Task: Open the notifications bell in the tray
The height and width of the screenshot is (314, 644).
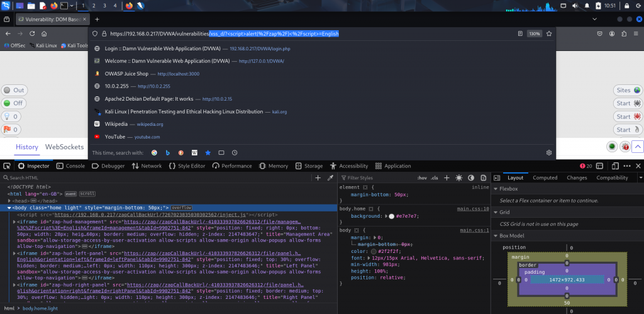Action: (x=587, y=6)
